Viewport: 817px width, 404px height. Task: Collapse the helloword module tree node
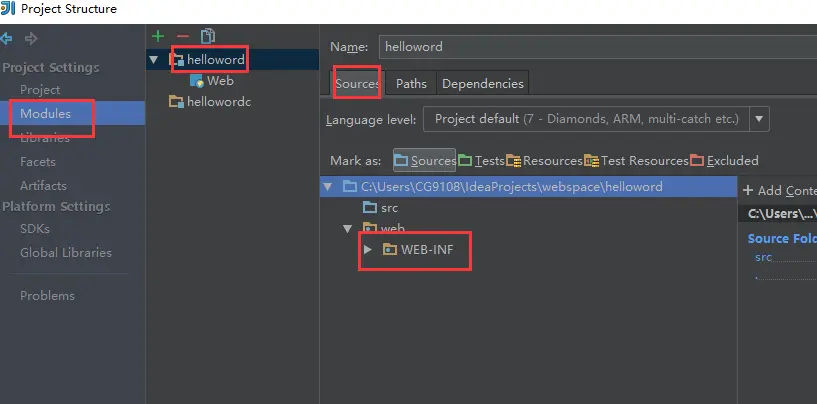point(153,59)
